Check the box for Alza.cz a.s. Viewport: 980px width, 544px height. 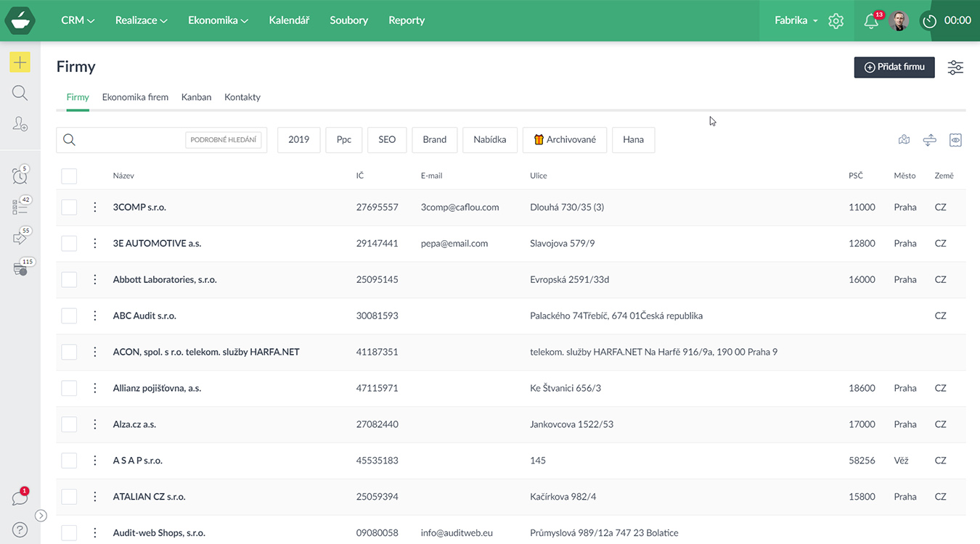click(x=69, y=425)
